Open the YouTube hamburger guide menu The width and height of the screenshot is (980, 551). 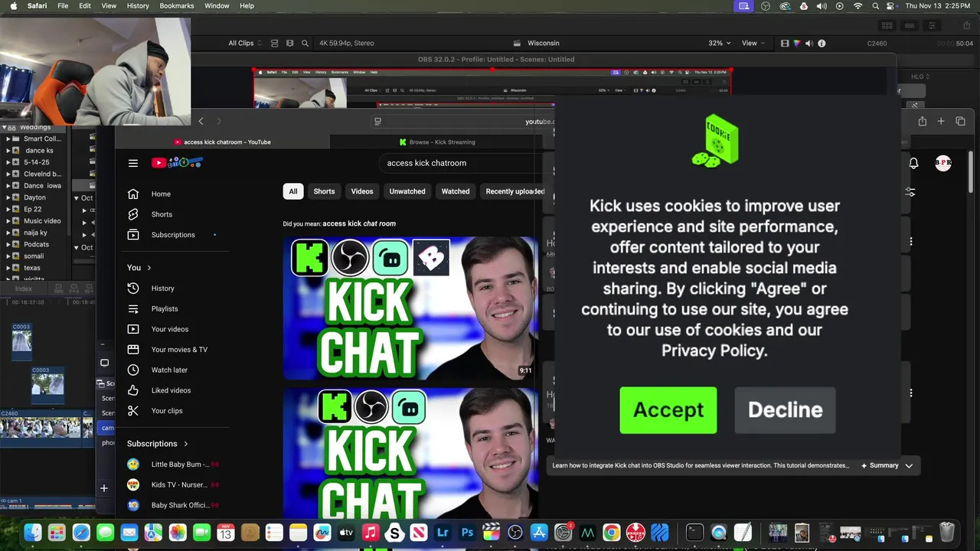pyautogui.click(x=133, y=163)
